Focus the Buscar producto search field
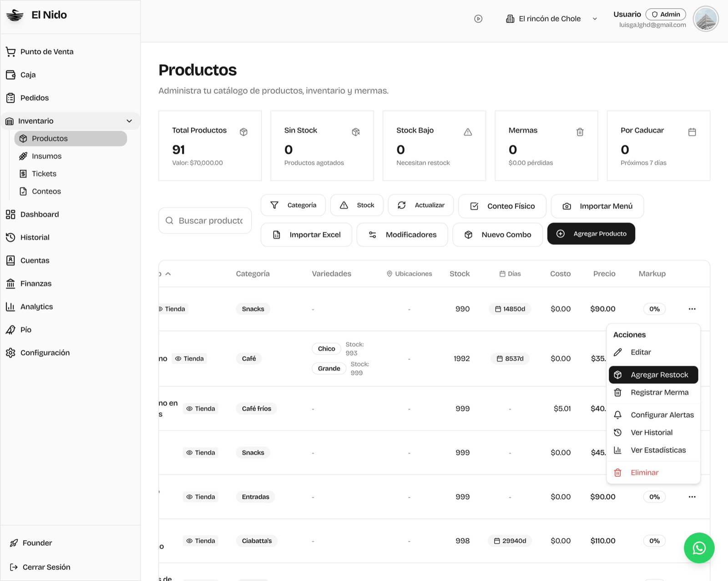 pos(205,221)
